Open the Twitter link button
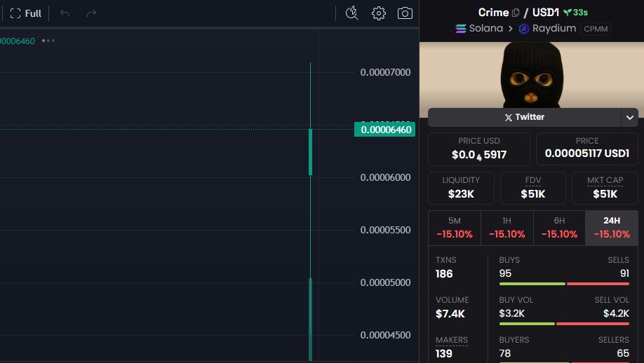 point(525,117)
